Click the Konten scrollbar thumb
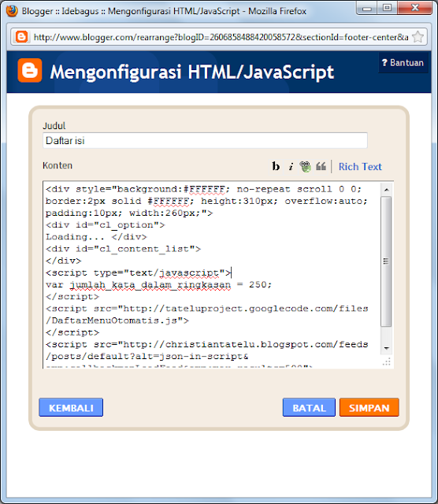438x504 pixels. click(386, 261)
